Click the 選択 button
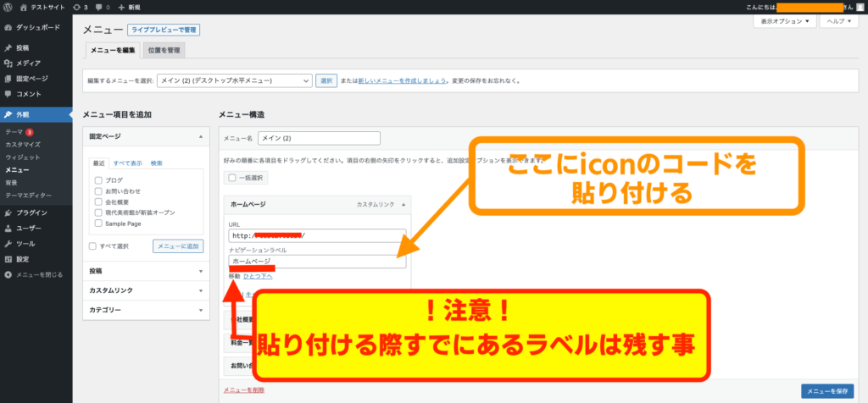868x403 pixels. 326,80
